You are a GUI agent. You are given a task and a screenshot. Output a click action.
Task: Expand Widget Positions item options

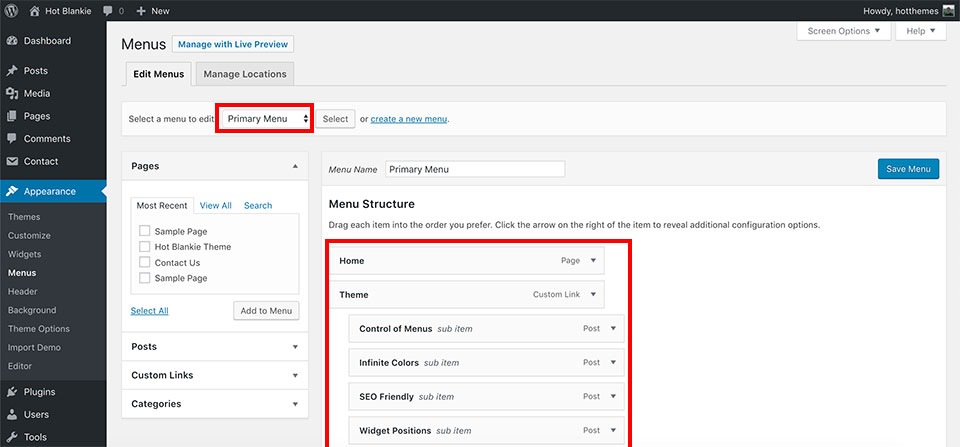pyautogui.click(x=613, y=430)
